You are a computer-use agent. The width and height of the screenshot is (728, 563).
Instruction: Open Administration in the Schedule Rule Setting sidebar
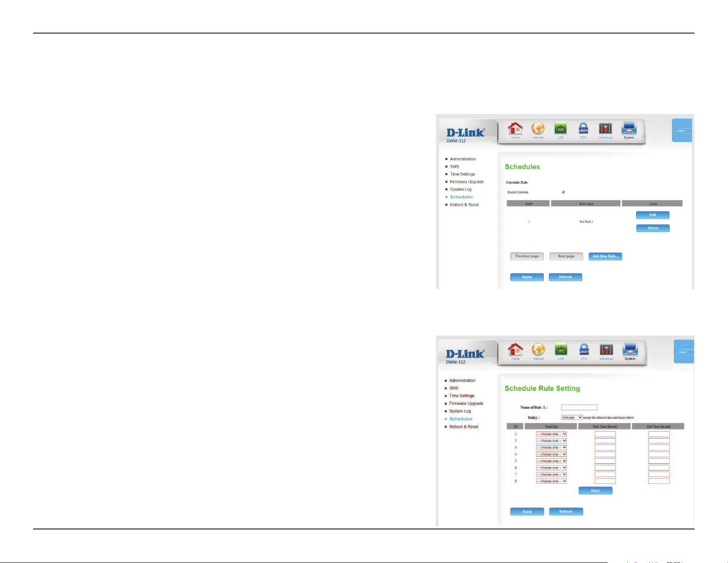(x=462, y=381)
